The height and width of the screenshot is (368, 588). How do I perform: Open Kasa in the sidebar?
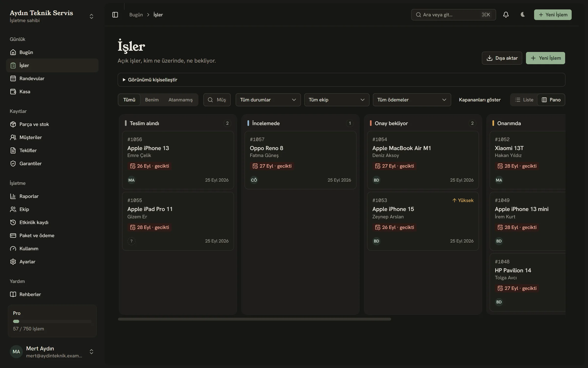pyautogui.click(x=52, y=92)
